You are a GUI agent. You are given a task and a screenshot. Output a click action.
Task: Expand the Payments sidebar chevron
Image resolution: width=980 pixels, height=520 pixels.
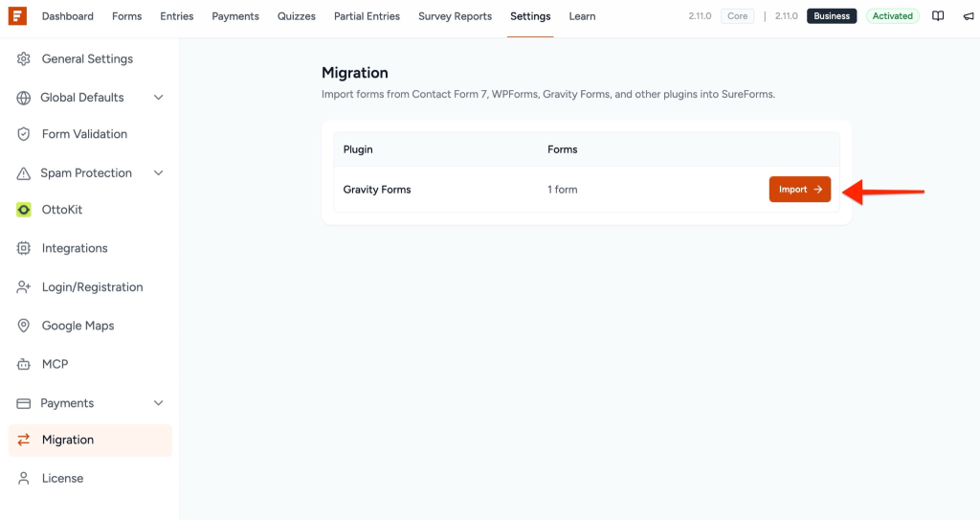click(x=159, y=403)
